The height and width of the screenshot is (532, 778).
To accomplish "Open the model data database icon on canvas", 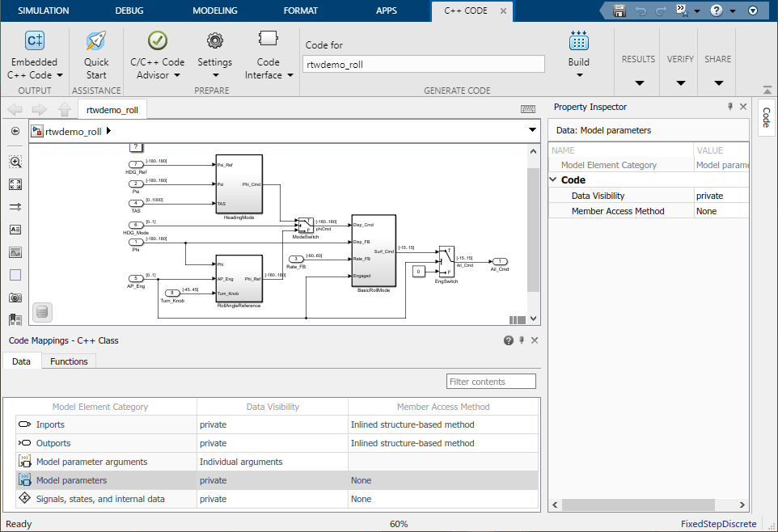I will click(x=42, y=312).
